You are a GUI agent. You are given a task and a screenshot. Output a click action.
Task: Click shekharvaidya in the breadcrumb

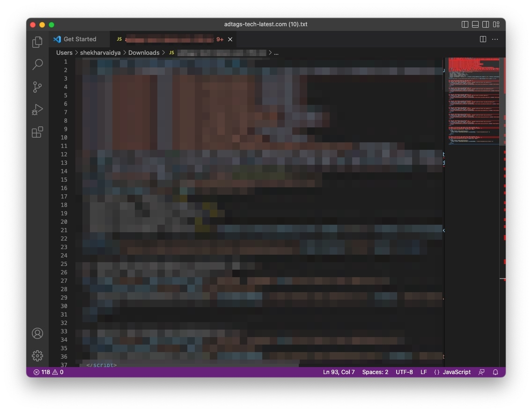point(100,53)
